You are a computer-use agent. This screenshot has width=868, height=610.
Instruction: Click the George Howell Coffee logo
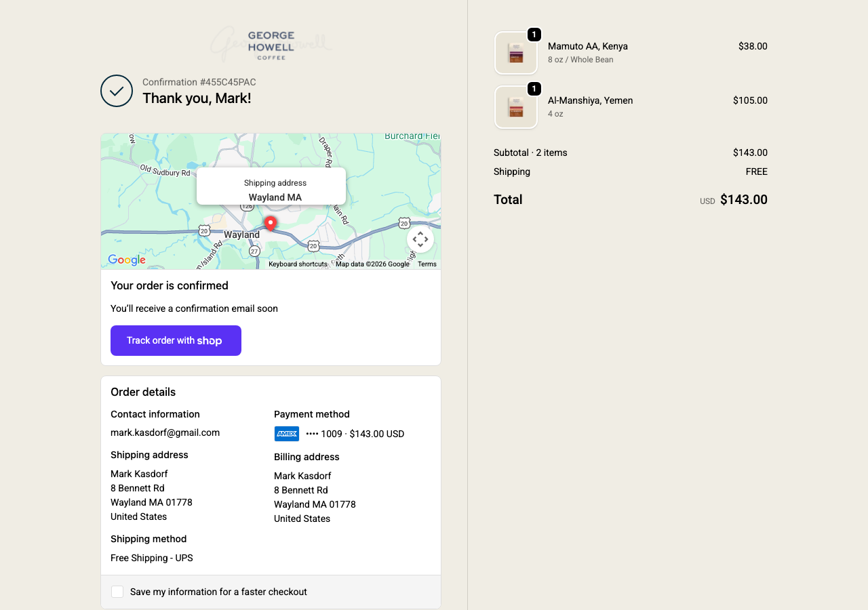tap(271, 45)
